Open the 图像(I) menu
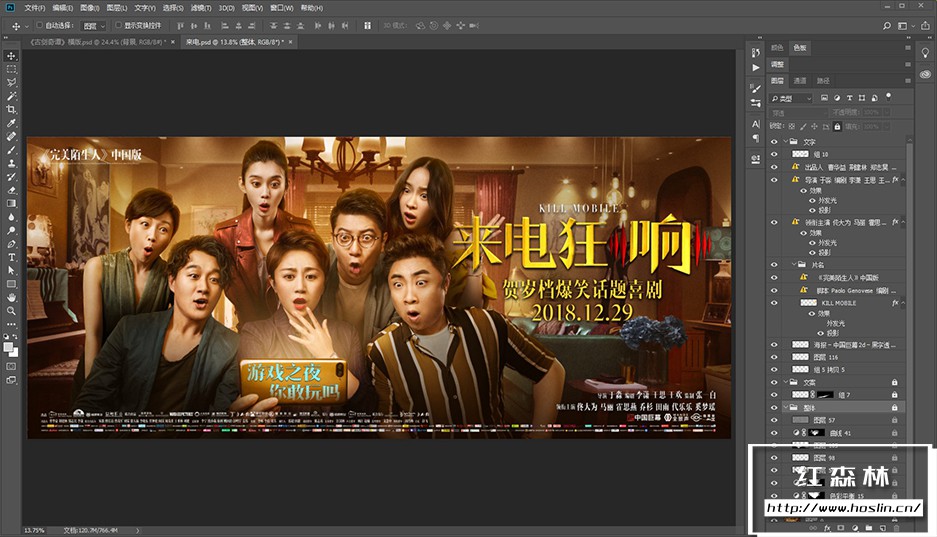937x537 pixels. point(90,8)
